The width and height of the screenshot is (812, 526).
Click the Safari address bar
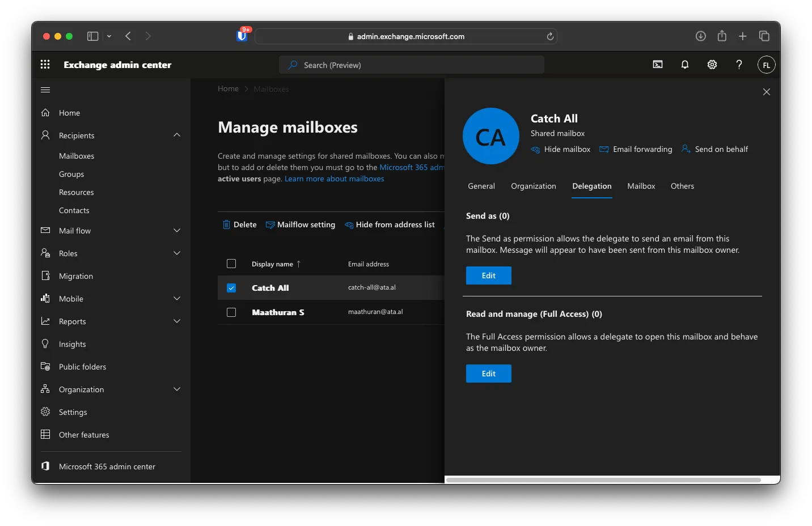(406, 36)
